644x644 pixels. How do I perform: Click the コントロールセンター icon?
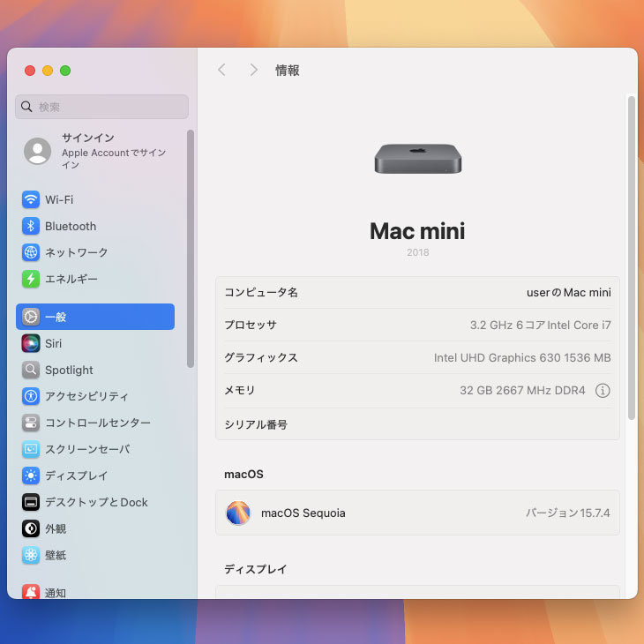point(31,423)
